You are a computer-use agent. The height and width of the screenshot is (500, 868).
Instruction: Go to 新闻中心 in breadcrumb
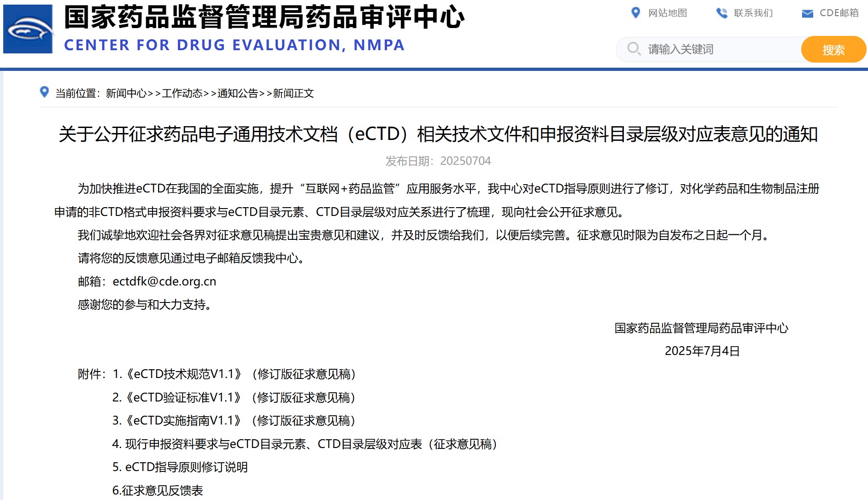click(x=126, y=93)
